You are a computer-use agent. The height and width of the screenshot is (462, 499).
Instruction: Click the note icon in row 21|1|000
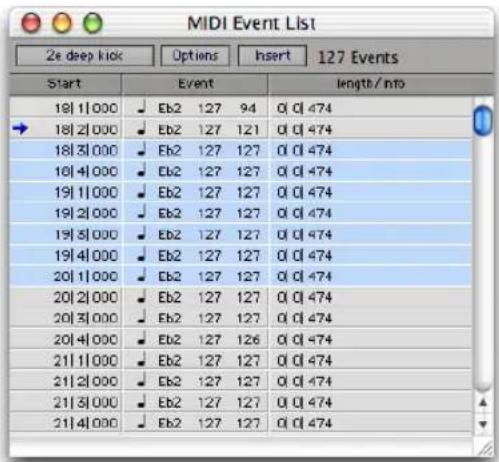[x=142, y=360]
